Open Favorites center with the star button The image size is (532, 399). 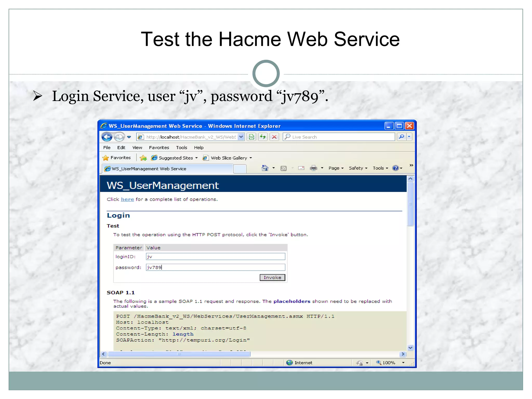pyautogui.click(x=117, y=158)
